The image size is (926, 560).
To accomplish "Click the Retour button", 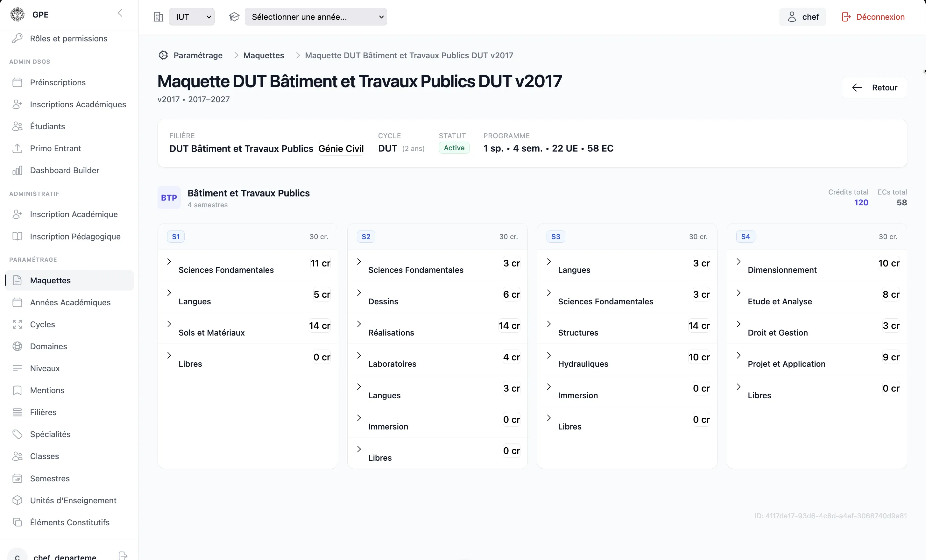I will point(874,88).
